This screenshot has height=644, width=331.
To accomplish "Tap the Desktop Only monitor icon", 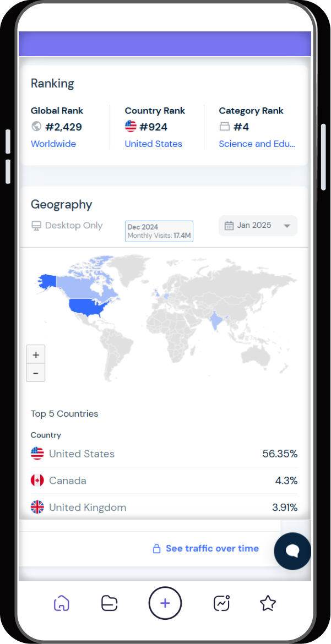I will pyautogui.click(x=36, y=225).
